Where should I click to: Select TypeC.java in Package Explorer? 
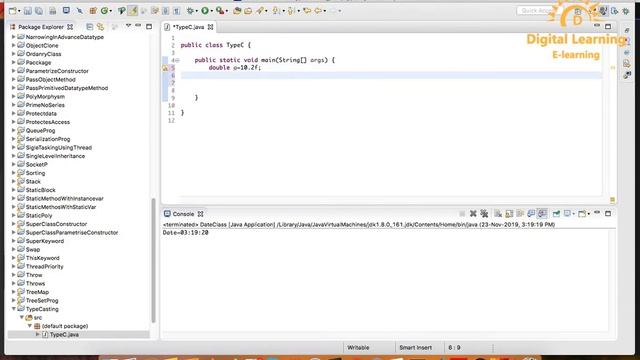(x=64, y=335)
